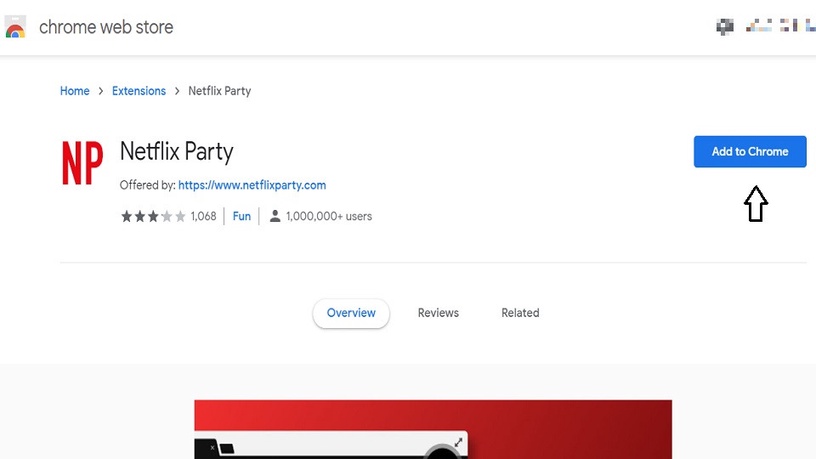View the 1,068 ratings count

pyautogui.click(x=203, y=216)
